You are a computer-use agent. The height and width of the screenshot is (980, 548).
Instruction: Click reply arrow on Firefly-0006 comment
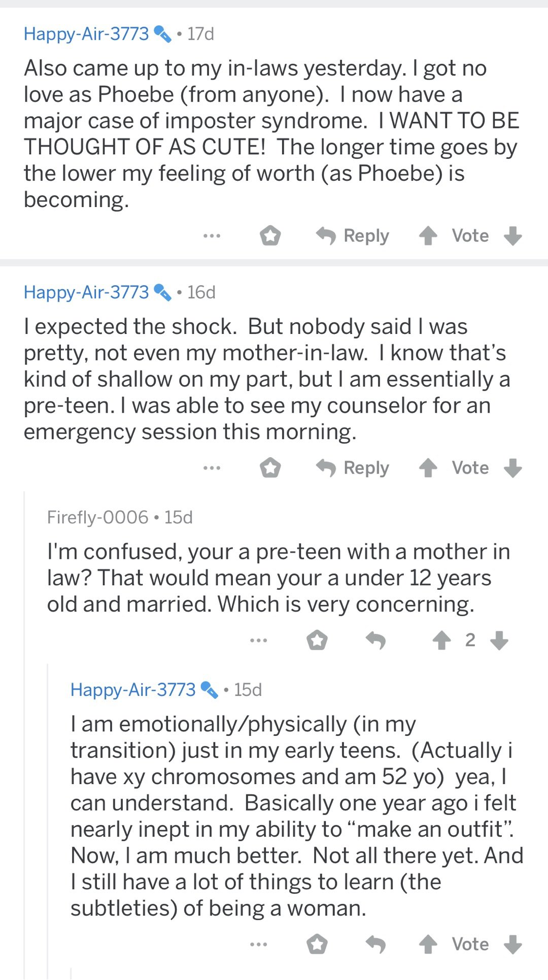pos(376,640)
